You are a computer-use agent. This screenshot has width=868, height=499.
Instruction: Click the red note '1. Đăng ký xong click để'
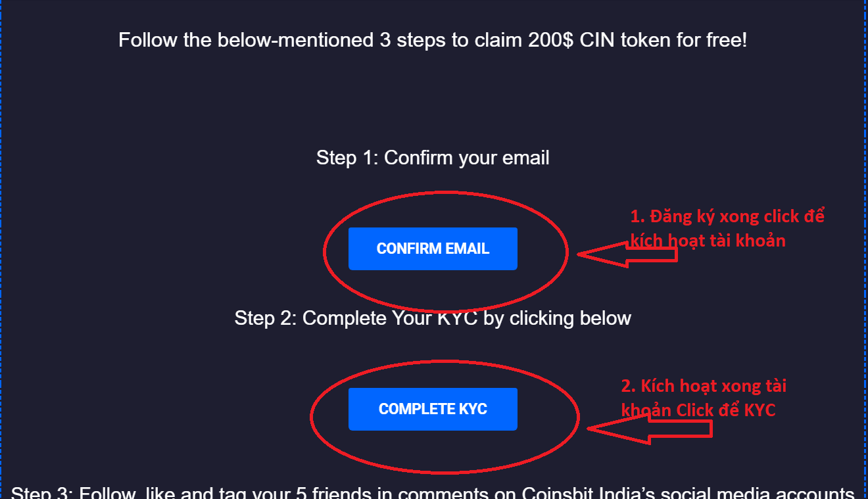[727, 216]
